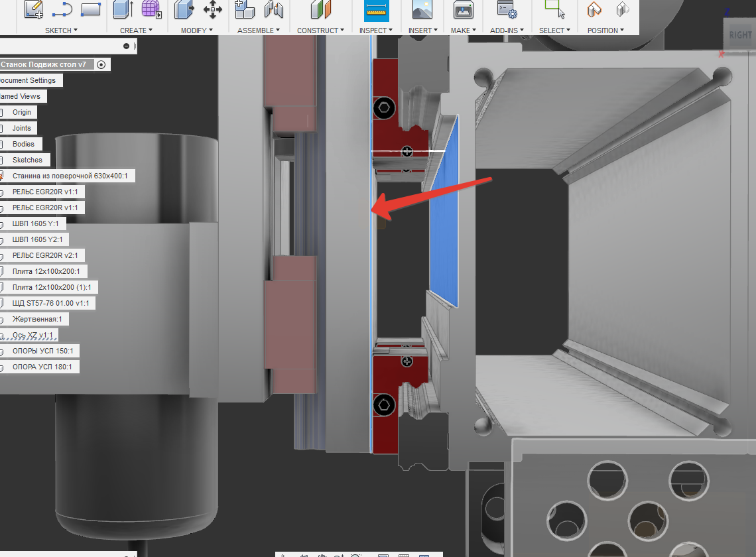Screen dimensions: 756x557
Task: Open the SKETCH dropdown menu
Action: coord(61,31)
